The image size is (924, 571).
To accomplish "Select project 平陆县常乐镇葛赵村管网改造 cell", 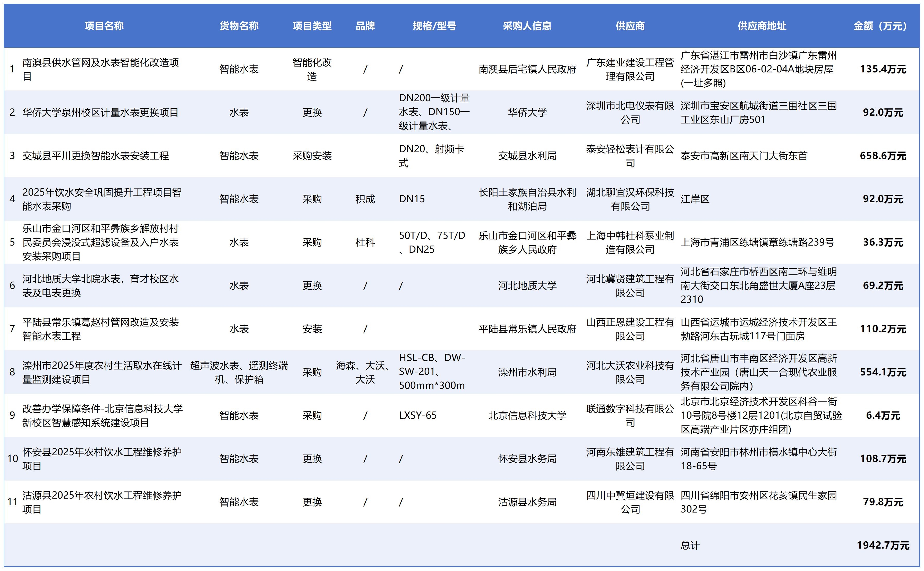I will 100,329.
